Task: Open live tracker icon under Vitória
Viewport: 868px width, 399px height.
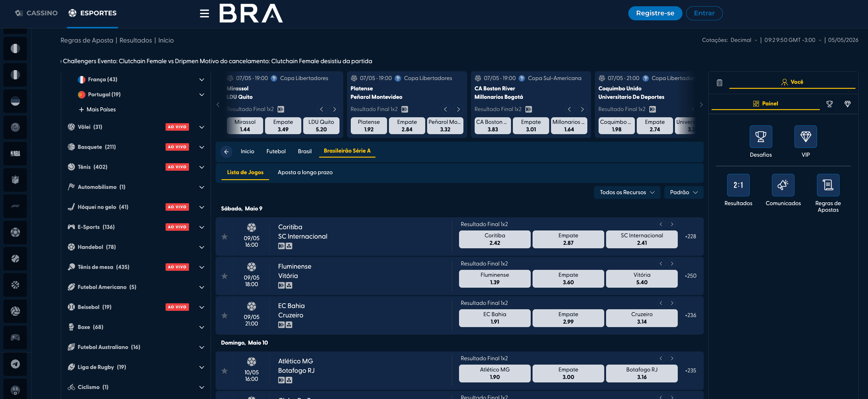Action: click(281, 285)
